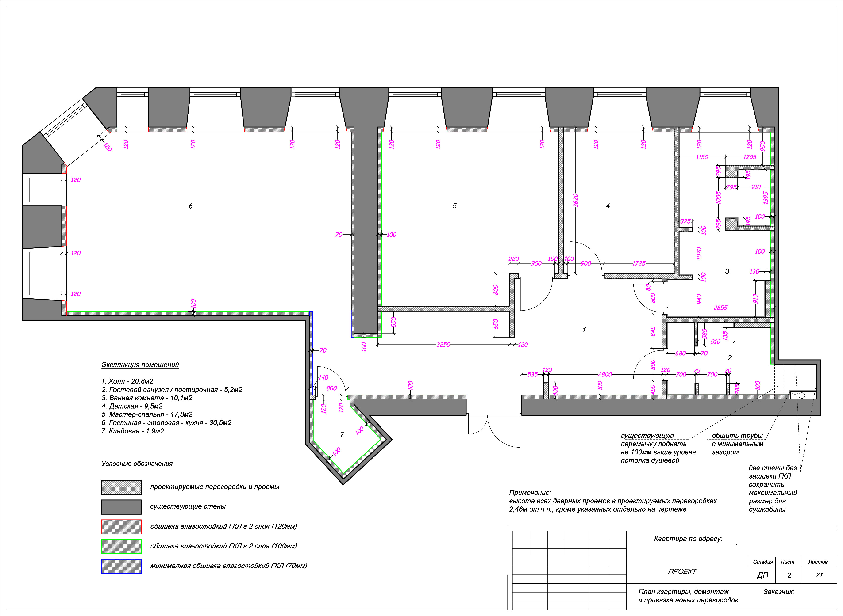The image size is (843, 616).
Task: Click the green 100mm GKL legend swatch
Action: click(121, 546)
